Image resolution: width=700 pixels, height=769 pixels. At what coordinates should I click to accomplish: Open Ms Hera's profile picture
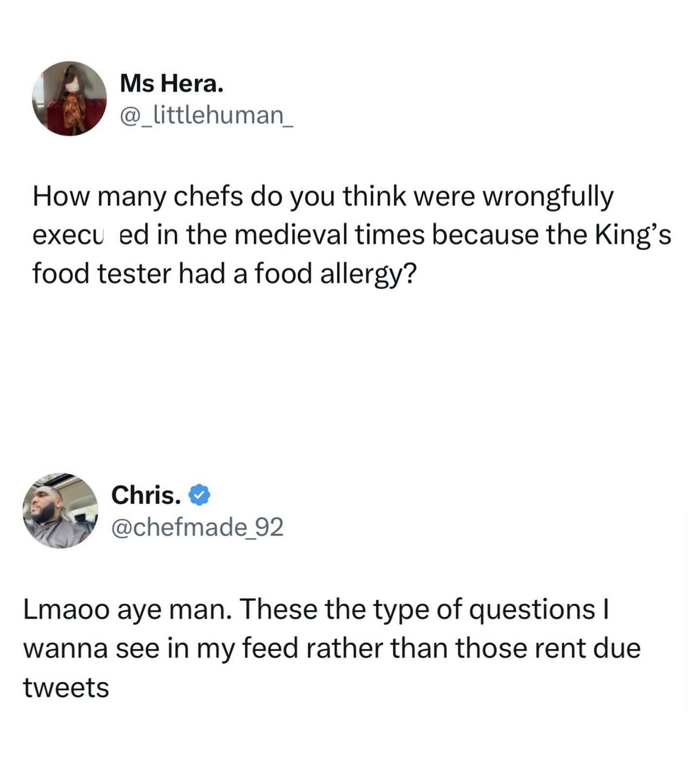pyautogui.click(x=69, y=98)
